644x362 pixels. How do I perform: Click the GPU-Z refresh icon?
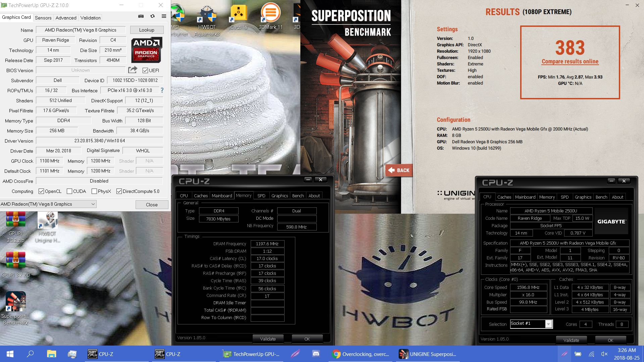[x=152, y=16]
